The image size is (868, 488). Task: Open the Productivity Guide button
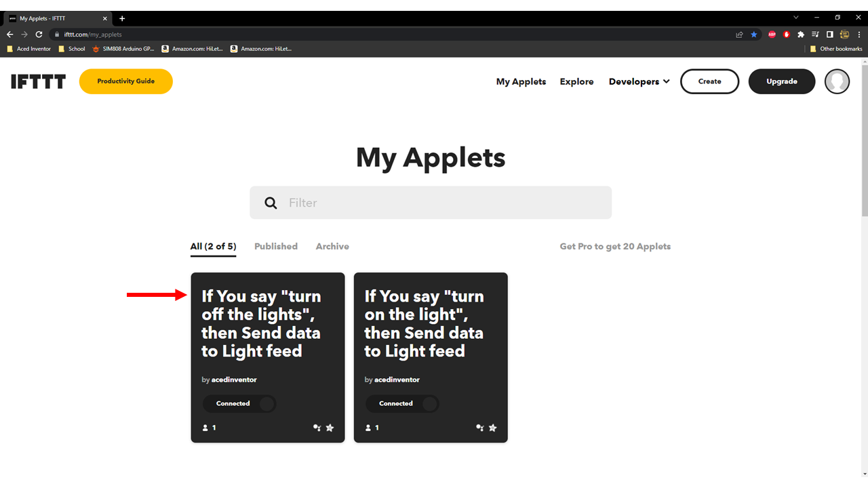click(x=126, y=81)
